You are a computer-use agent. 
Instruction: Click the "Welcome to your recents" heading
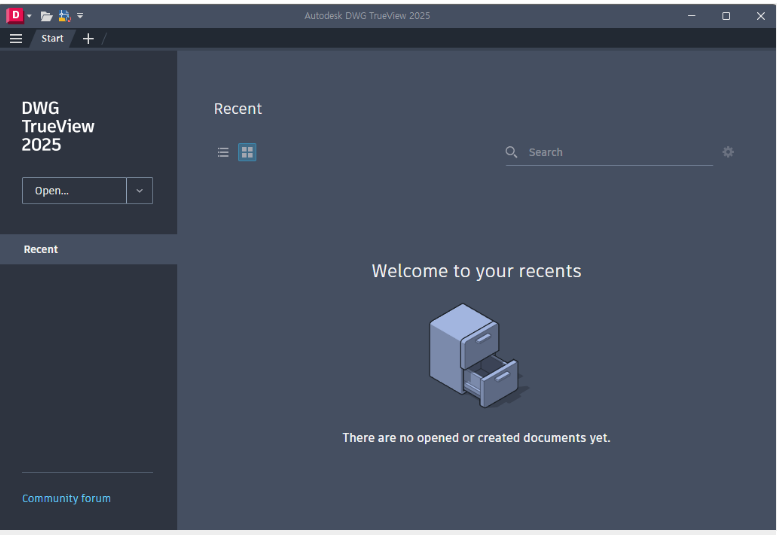click(x=477, y=271)
